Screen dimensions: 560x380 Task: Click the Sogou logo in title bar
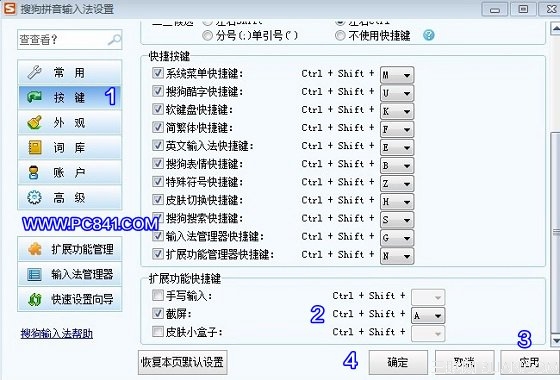tap(10, 8)
